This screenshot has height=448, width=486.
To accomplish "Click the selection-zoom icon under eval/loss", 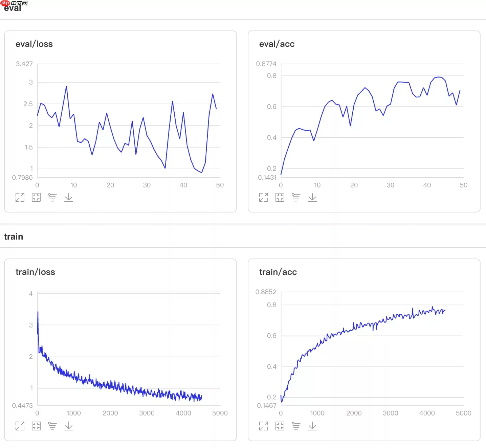I will pyautogui.click(x=36, y=197).
